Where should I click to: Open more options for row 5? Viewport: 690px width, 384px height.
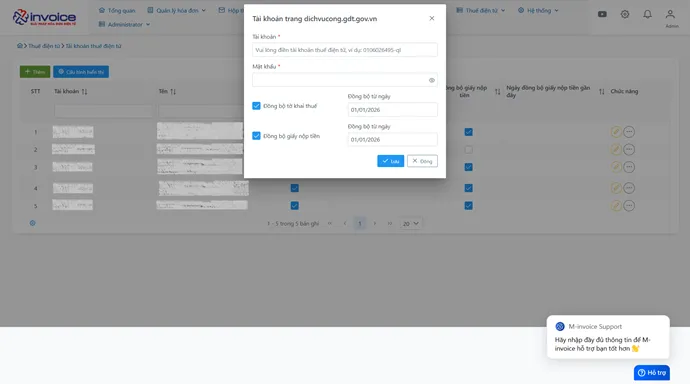pyautogui.click(x=629, y=205)
